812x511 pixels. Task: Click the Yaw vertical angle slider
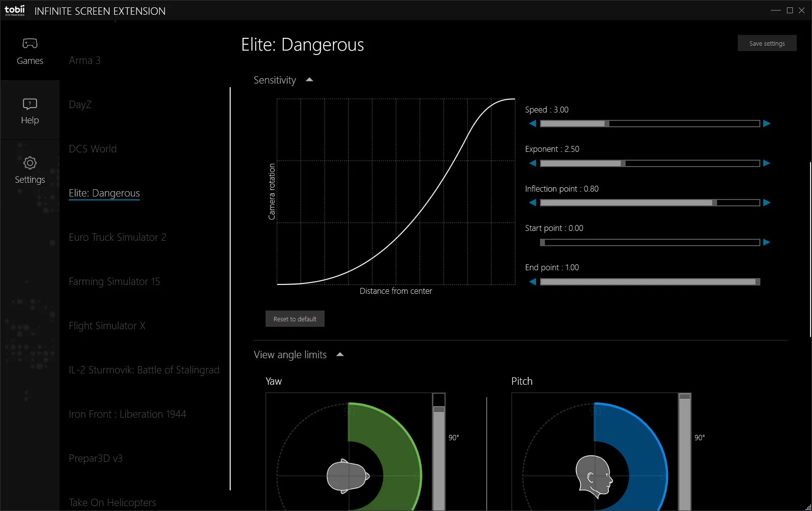tap(439, 452)
